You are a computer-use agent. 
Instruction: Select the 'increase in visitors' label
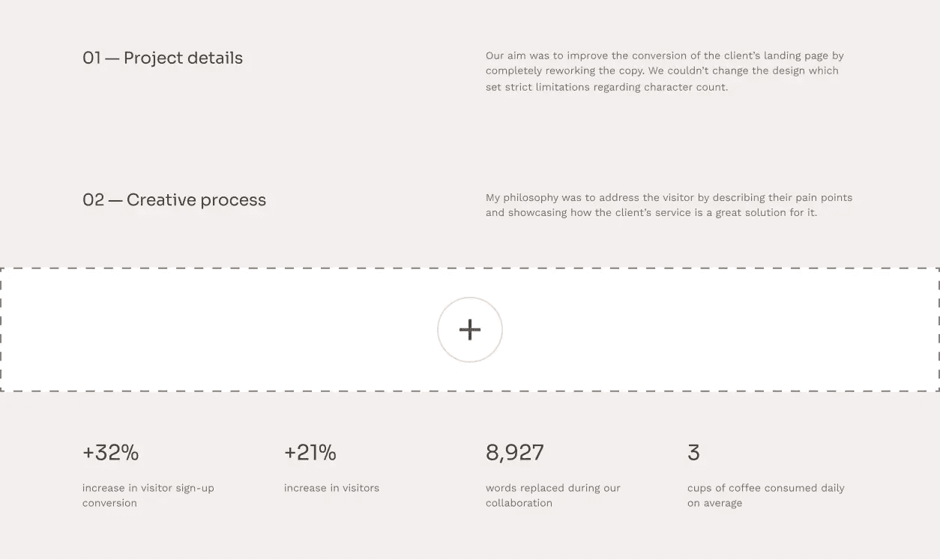coord(331,487)
